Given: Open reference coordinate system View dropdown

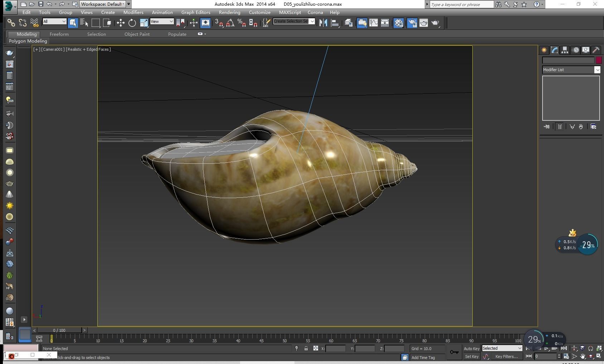Looking at the screenshot, I should point(162,21).
